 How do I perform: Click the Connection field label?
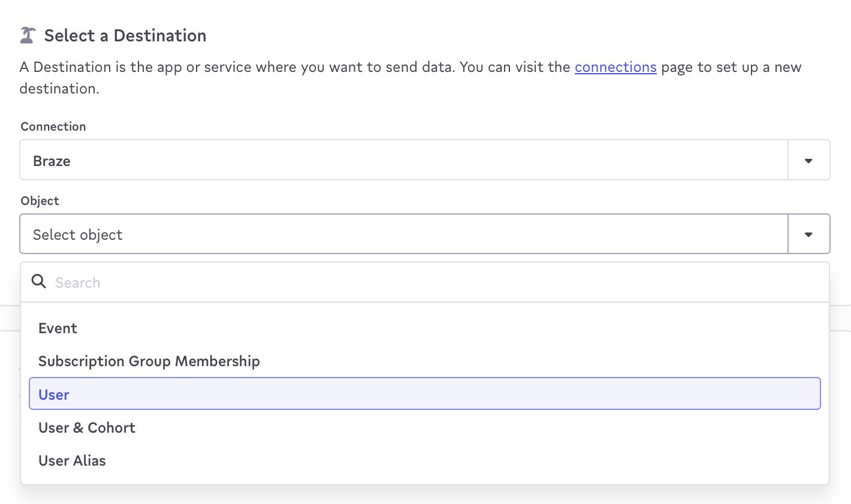53,126
